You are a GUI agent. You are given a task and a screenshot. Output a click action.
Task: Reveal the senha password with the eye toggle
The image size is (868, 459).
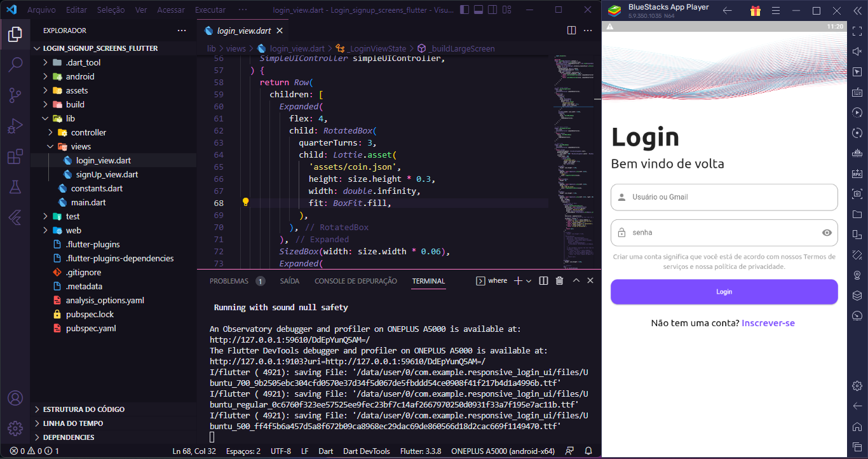827,233
